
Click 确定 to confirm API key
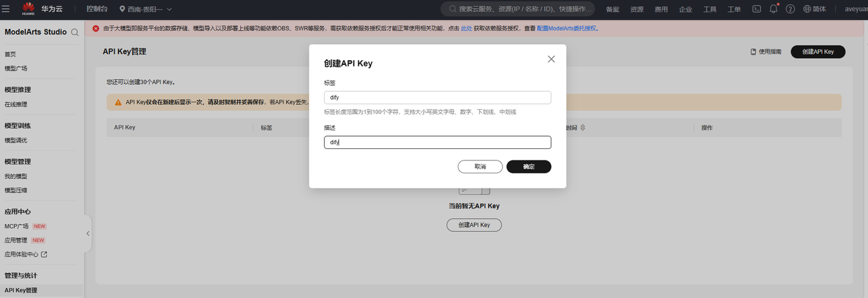coord(529,167)
